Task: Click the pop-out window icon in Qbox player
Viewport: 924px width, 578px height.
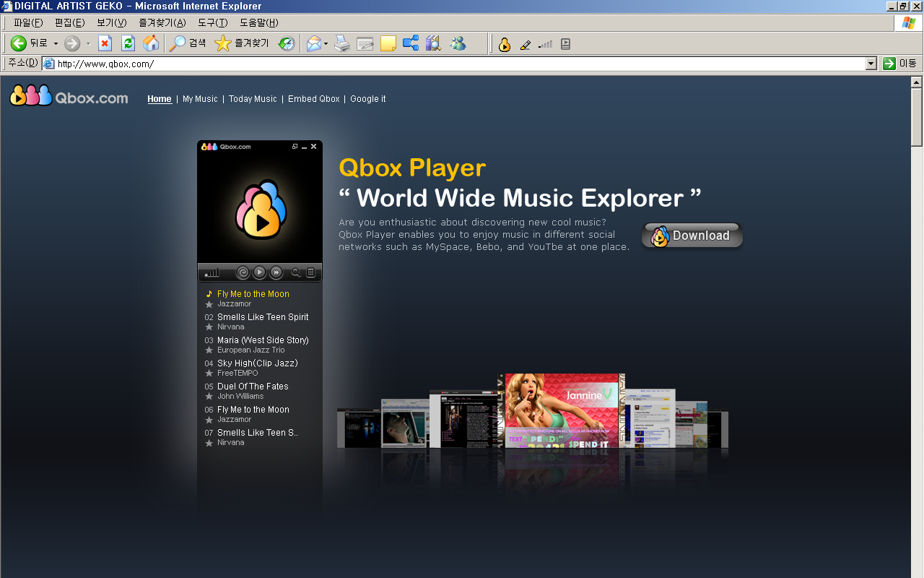Action: point(295,147)
